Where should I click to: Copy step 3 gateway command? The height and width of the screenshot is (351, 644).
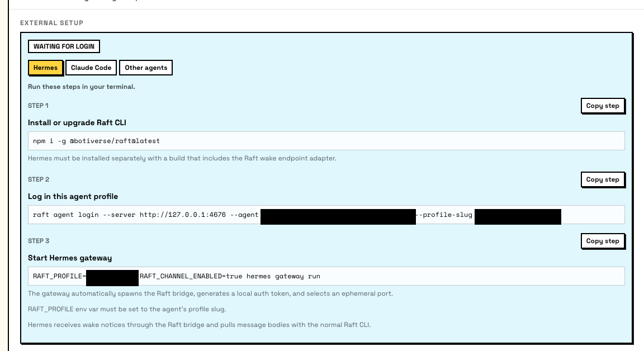(603, 241)
